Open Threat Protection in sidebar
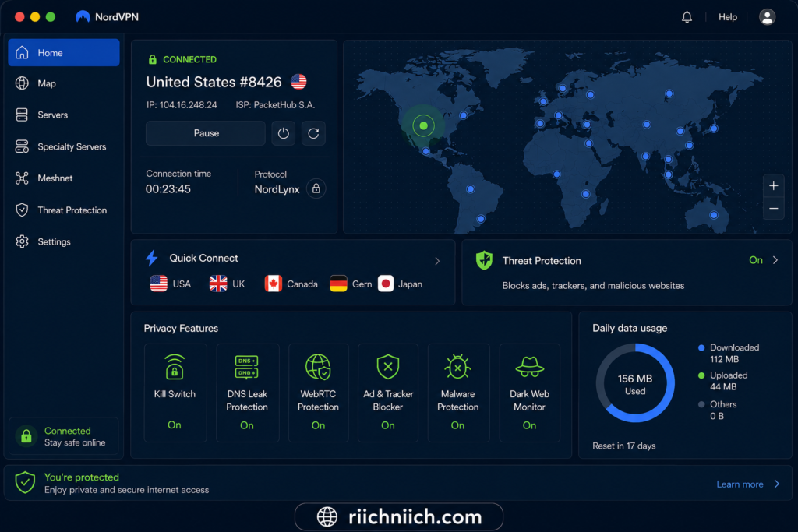Viewport: 798px width, 532px height. (64, 210)
